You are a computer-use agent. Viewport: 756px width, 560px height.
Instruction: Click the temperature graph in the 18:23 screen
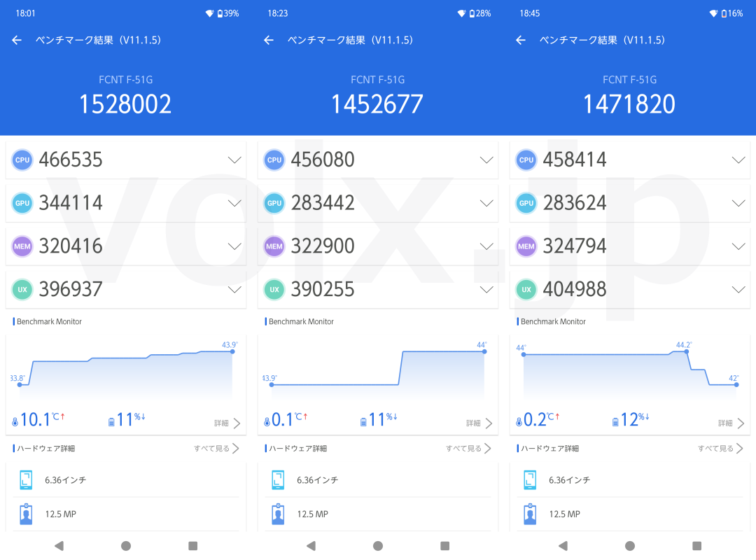pos(377,369)
